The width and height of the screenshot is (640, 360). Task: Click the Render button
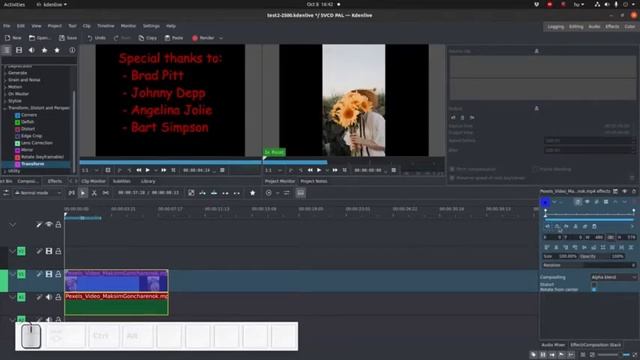point(203,38)
